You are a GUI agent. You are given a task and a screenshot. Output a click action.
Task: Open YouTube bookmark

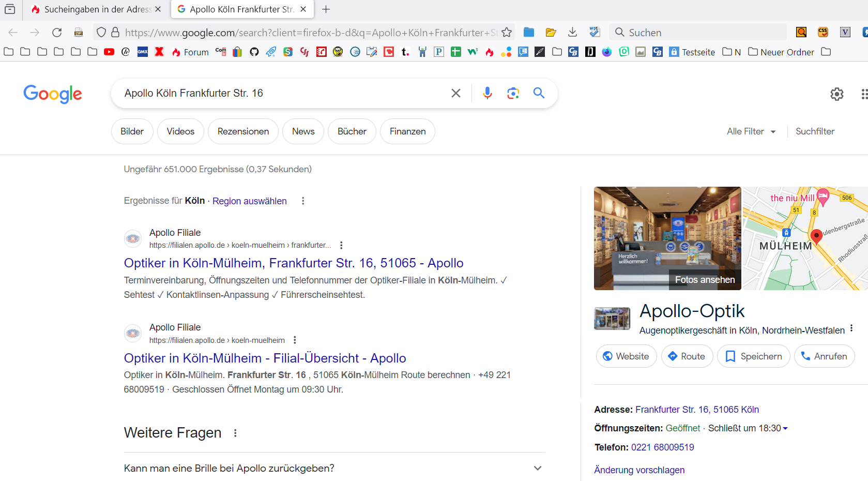pos(109,52)
